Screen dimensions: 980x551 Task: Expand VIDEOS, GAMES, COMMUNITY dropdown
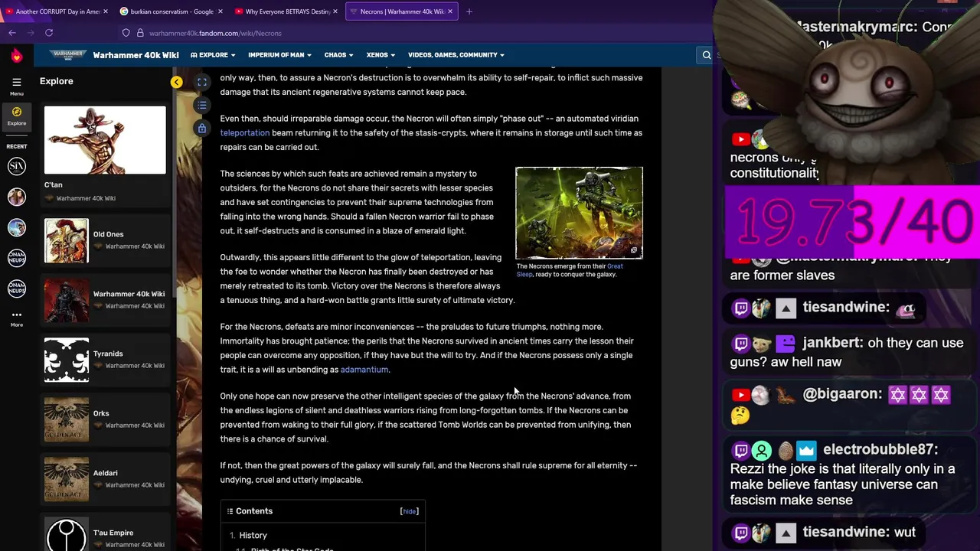coord(456,55)
